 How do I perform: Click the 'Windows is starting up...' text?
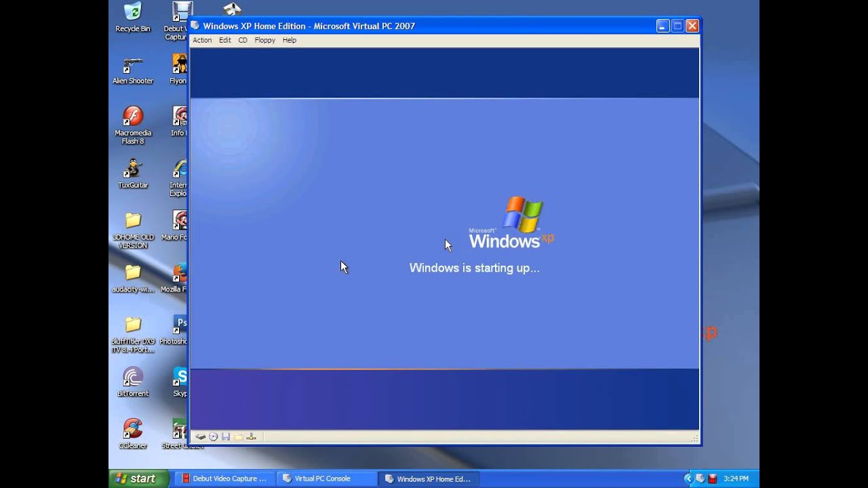(x=475, y=268)
